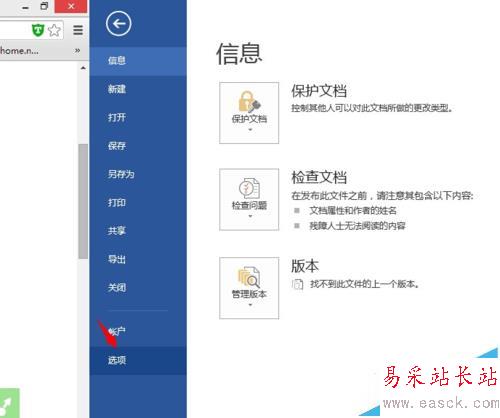This screenshot has width=500, height=418.
Task: Restore the browser window size
Action: click(44, 6)
